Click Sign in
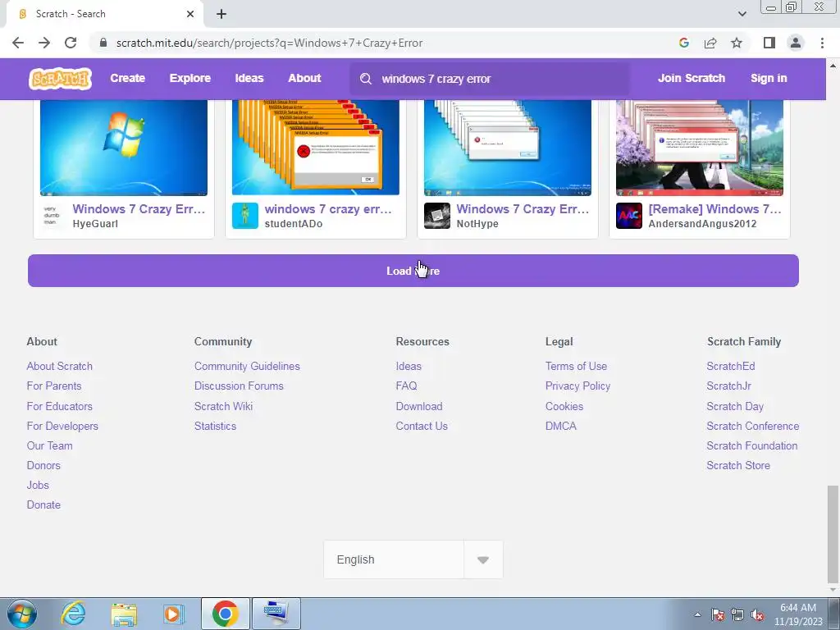Image resolution: width=840 pixels, height=630 pixels. pos(769,78)
